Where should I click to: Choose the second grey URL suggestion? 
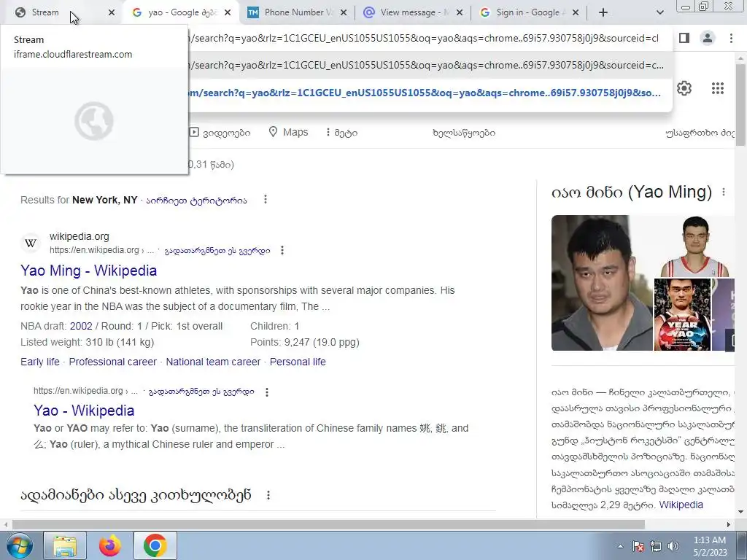point(424,65)
